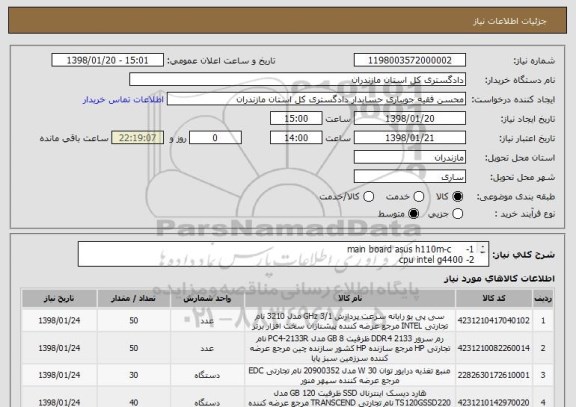This screenshot has width=576, height=407.
Task: Click the validity date 1398/01/21 field
Action: 410,138
